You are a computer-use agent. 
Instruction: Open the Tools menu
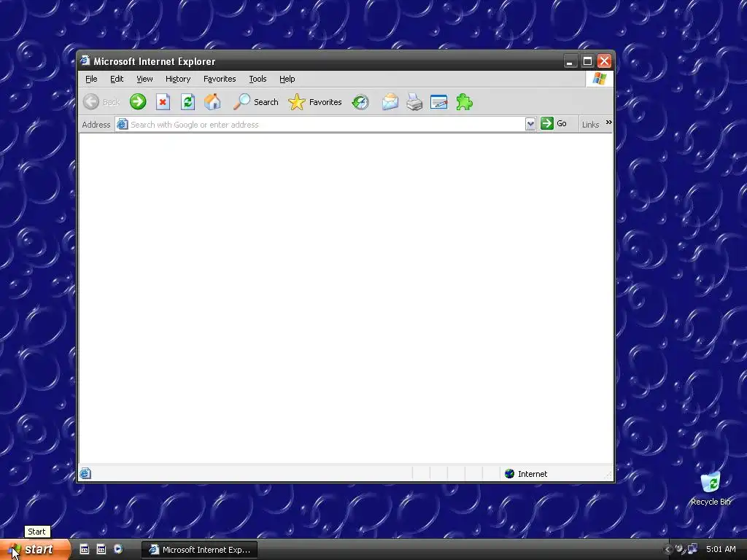pyautogui.click(x=258, y=79)
